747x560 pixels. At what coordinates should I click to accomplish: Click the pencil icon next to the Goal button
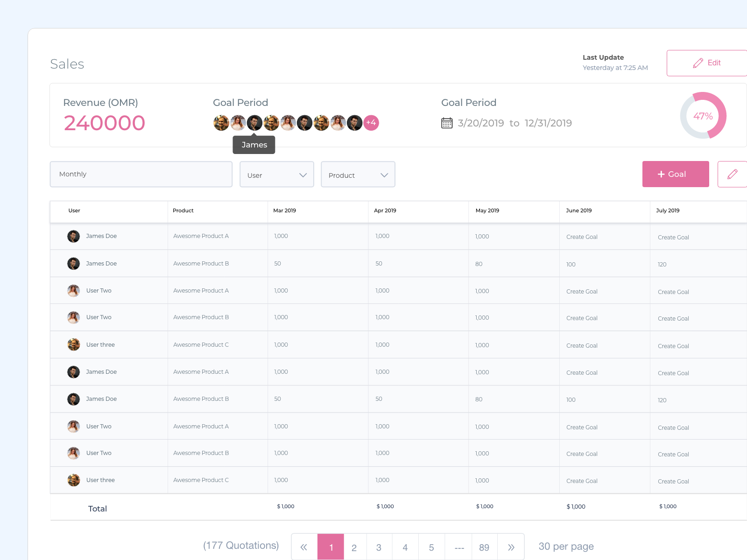pyautogui.click(x=733, y=174)
